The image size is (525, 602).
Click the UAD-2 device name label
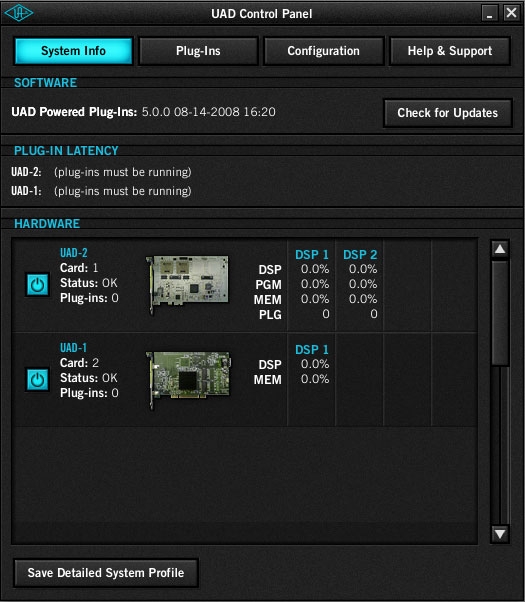(74, 253)
